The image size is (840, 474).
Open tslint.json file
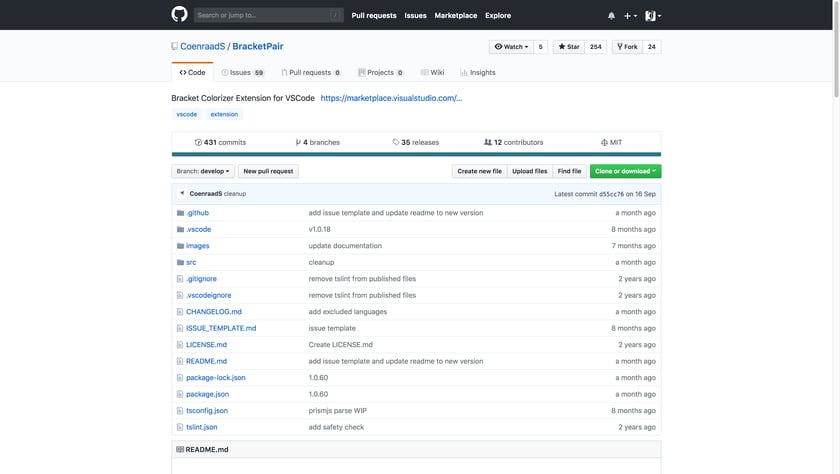201,427
